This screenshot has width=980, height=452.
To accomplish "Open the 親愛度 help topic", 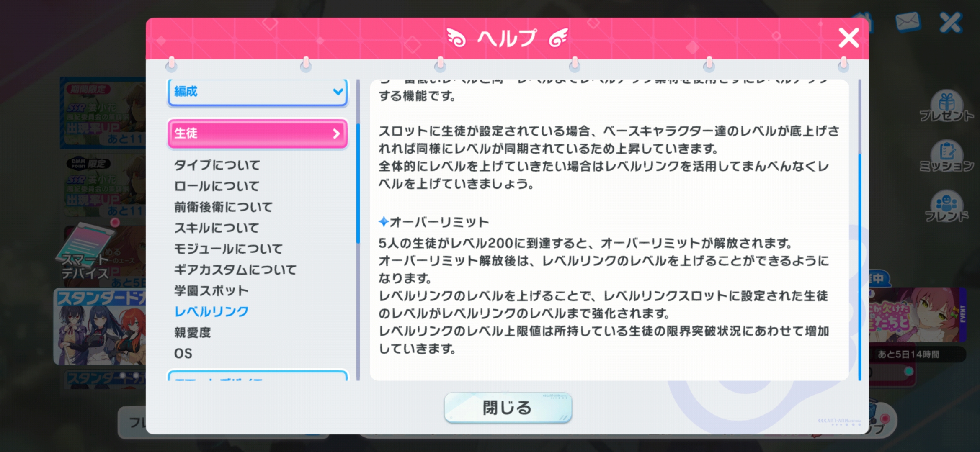I will [x=193, y=332].
